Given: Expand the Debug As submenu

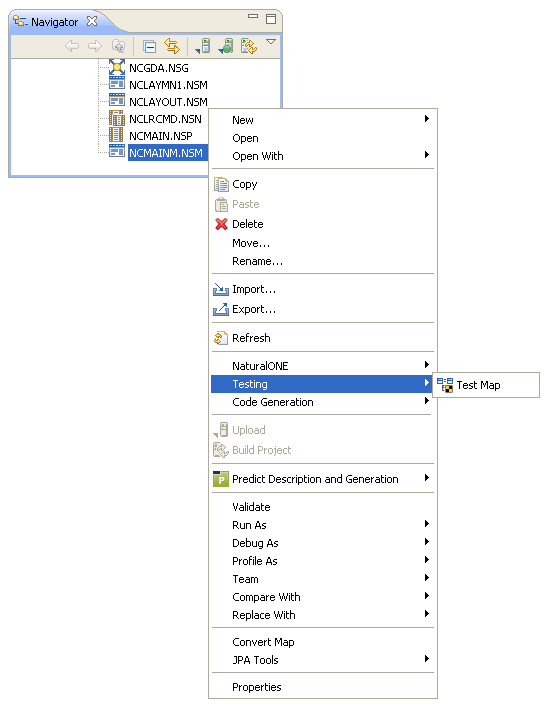Looking at the screenshot, I should (322, 543).
